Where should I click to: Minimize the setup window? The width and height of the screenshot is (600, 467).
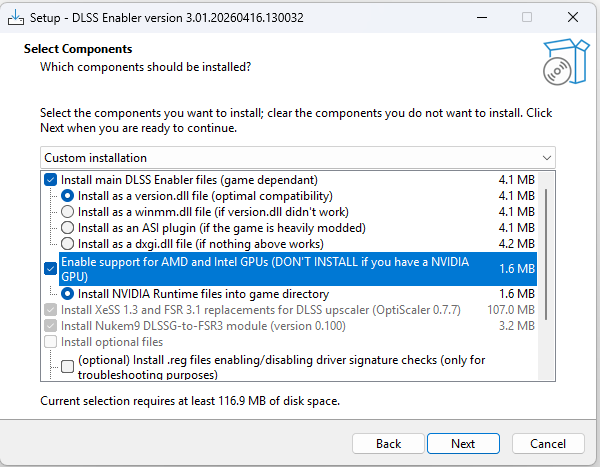pos(480,17)
